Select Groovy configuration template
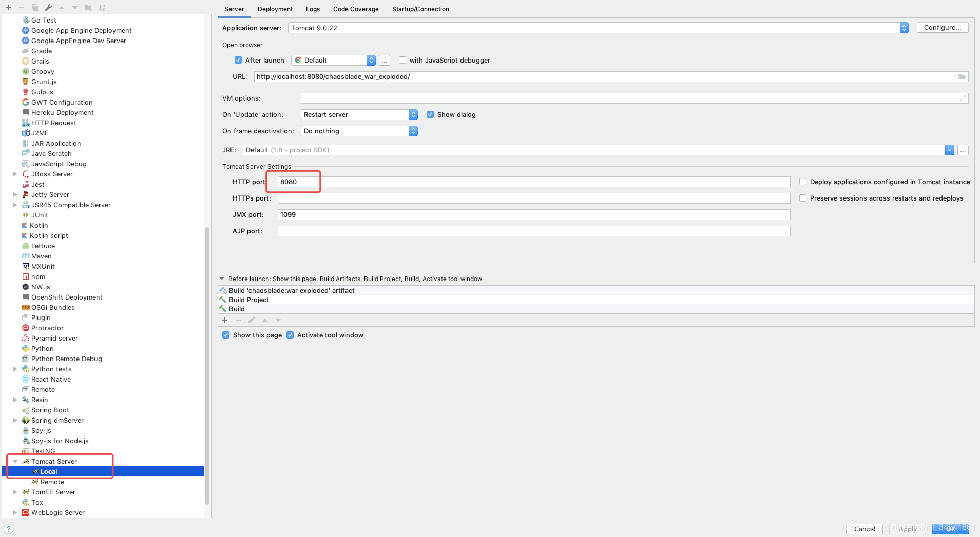The height and width of the screenshot is (537, 980). point(43,71)
